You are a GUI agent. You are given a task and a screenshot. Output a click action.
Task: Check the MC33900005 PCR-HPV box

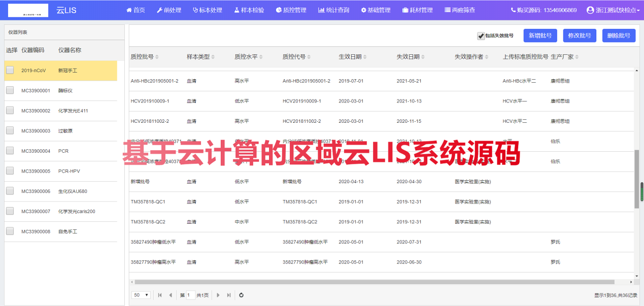(10, 171)
